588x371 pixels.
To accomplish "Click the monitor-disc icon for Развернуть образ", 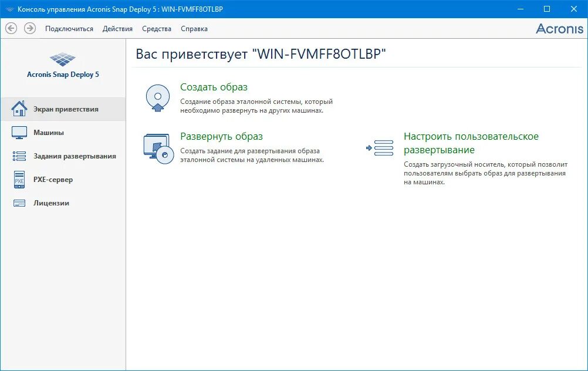I will [x=158, y=149].
